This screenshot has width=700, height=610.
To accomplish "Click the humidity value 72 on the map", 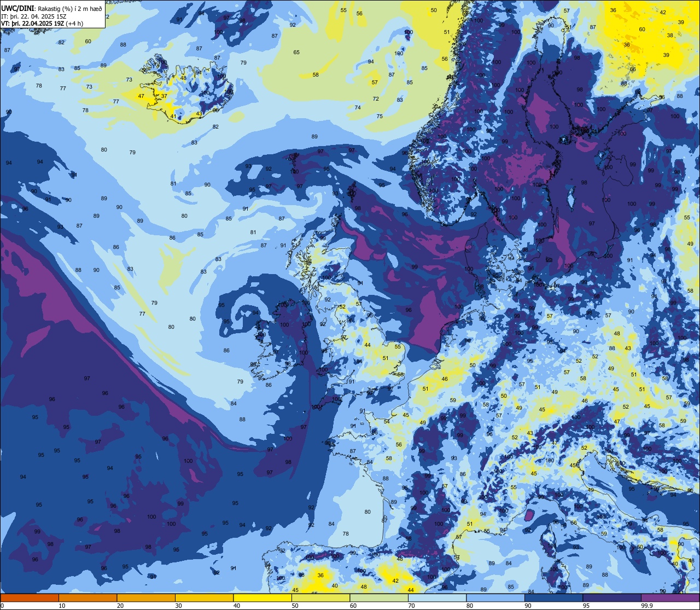I will [376, 99].
